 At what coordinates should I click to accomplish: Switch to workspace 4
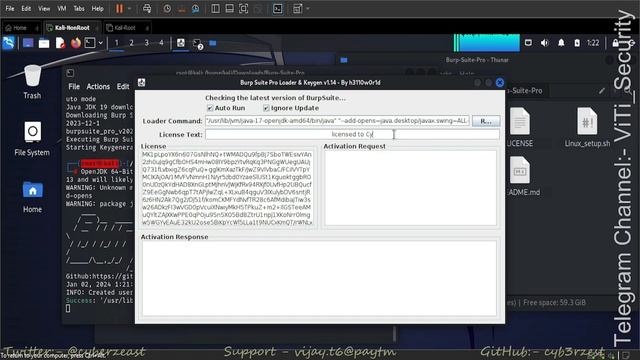coord(161,43)
